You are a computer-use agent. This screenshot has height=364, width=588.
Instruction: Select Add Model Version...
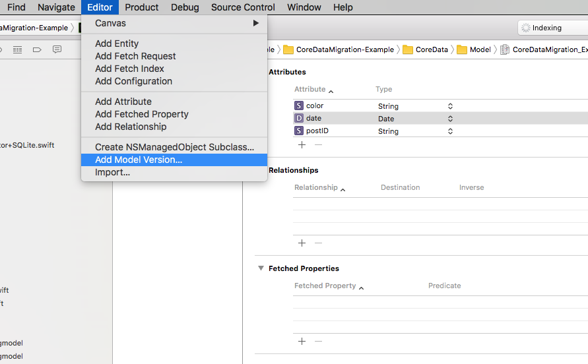click(174, 160)
